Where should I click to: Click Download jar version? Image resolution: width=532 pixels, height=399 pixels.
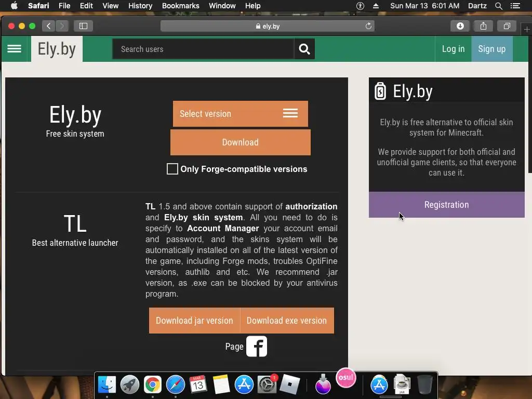194,321
